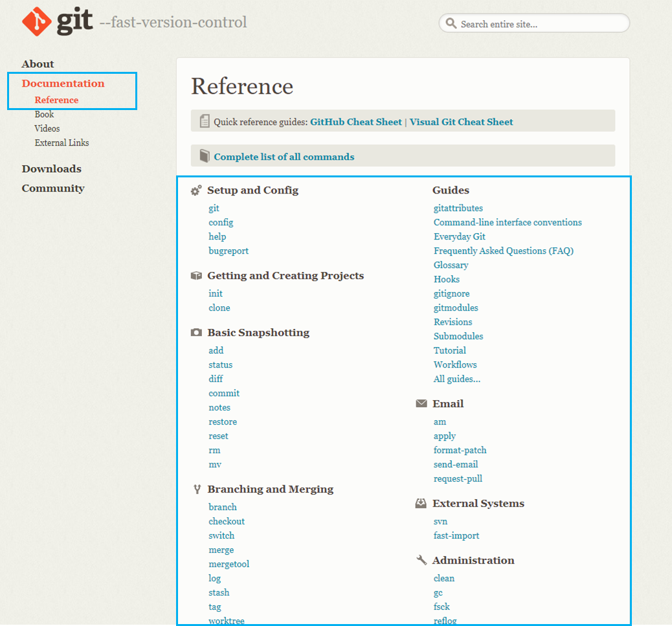Open the diff command link
Image resolution: width=672 pixels, height=626 pixels.
216,379
